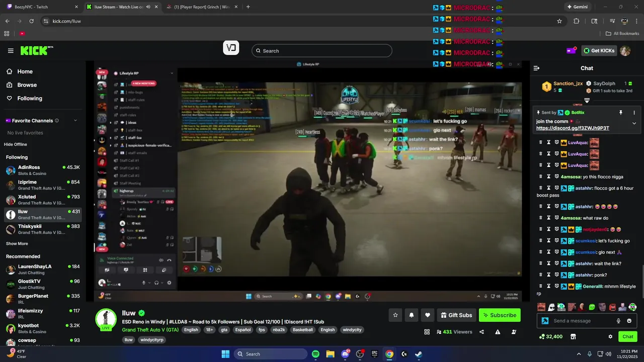Image resolution: width=644 pixels, height=362 pixels.
Task: Click the Kick logo
Action: click(36, 51)
